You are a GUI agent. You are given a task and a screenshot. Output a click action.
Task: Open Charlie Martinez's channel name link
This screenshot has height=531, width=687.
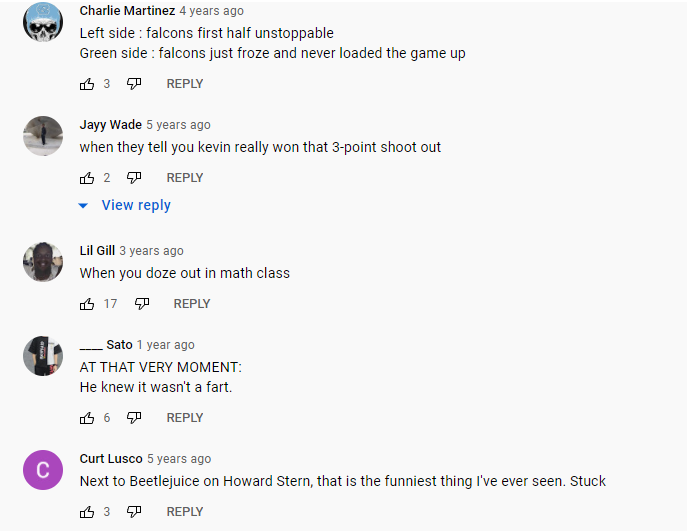(x=127, y=11)
